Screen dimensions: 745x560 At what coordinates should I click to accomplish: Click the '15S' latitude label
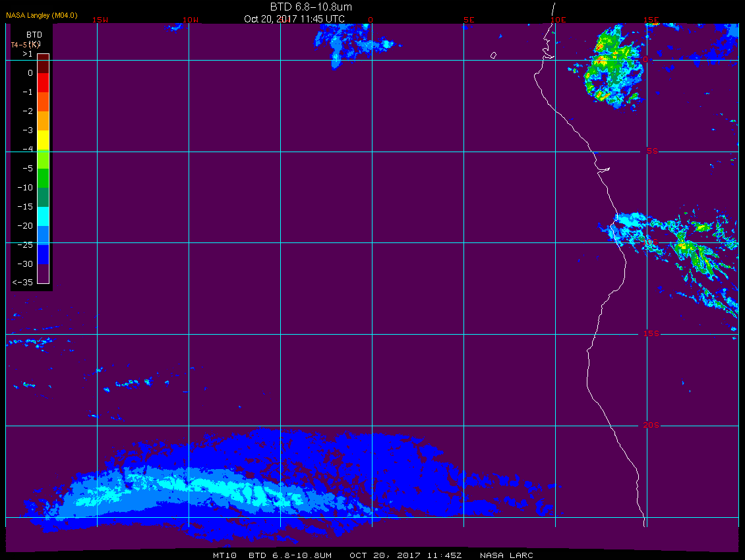651,333
